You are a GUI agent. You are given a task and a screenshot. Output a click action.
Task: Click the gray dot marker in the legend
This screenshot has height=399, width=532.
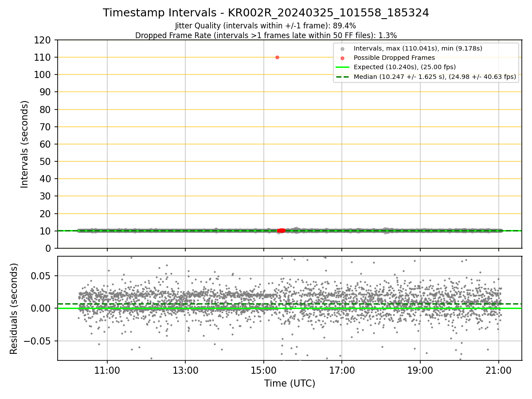click(x=342, y=49)
